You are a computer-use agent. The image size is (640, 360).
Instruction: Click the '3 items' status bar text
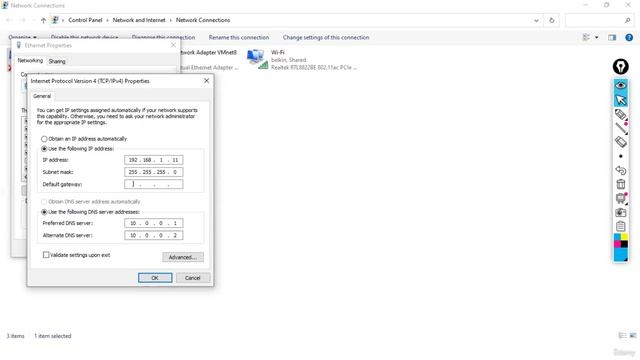coord(15,336)
